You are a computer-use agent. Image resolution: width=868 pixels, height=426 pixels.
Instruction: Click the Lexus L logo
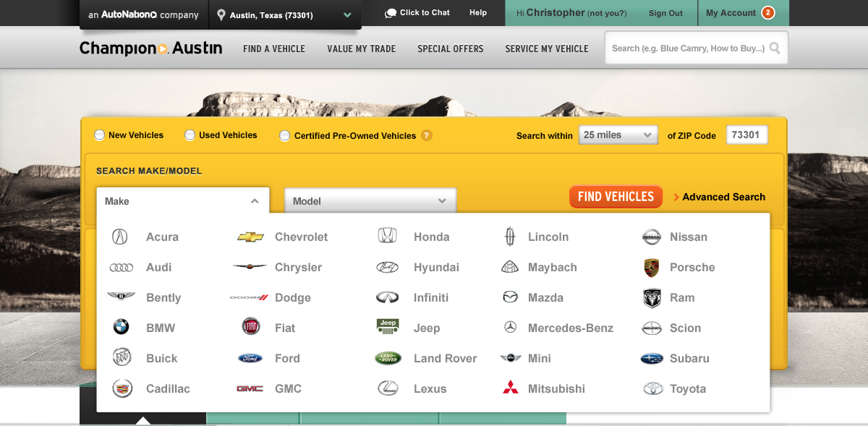tap(388, 388)
